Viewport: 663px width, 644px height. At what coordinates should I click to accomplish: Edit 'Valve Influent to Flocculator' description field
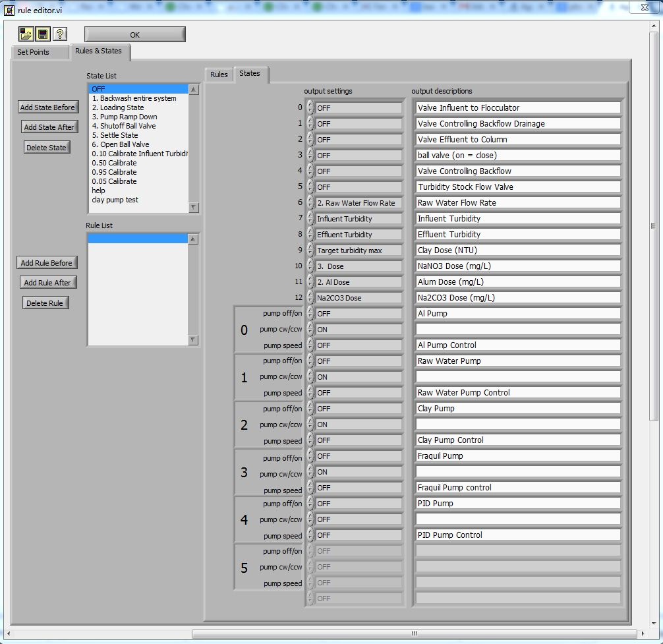click(518, 108)
